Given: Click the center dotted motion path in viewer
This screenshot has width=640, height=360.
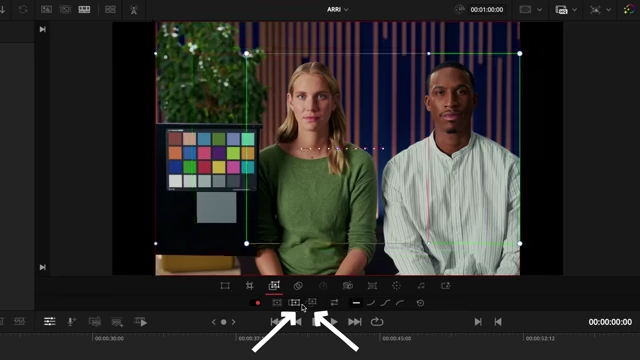Looking at the screenshot, I should click(342, 149).
